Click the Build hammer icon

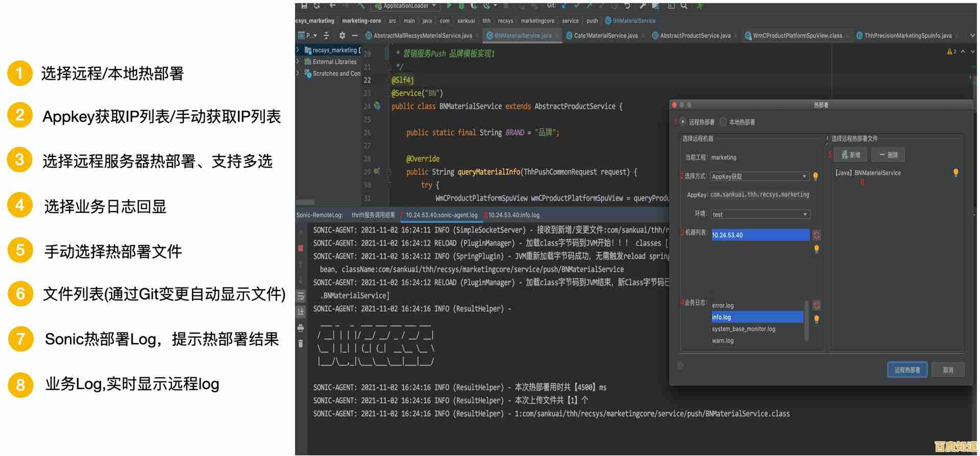(x=361, y=6)
